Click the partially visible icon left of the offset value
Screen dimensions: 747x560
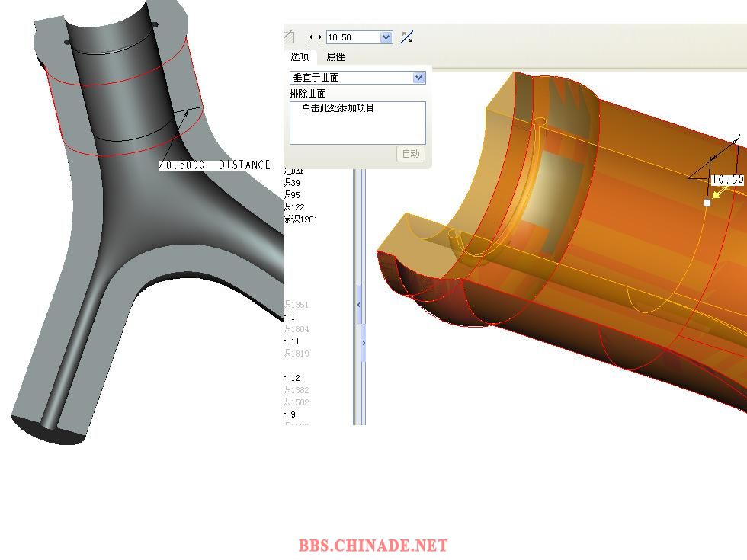tap(288, 37)
